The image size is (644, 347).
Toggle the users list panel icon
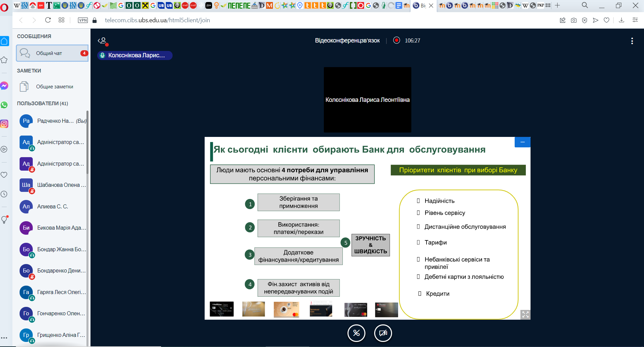103,41
